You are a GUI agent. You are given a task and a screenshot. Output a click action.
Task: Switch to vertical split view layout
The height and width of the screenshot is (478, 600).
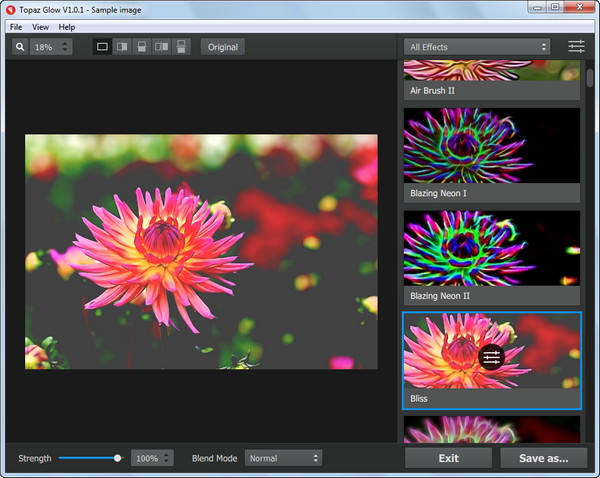coord(122,47)
